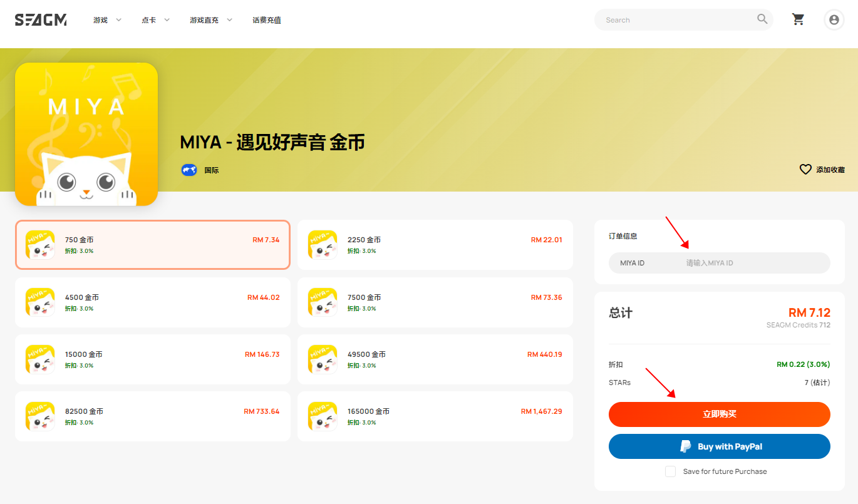Click the PayPal logo in the button
This screenshot has width=858, height=504.
point(686,446)
